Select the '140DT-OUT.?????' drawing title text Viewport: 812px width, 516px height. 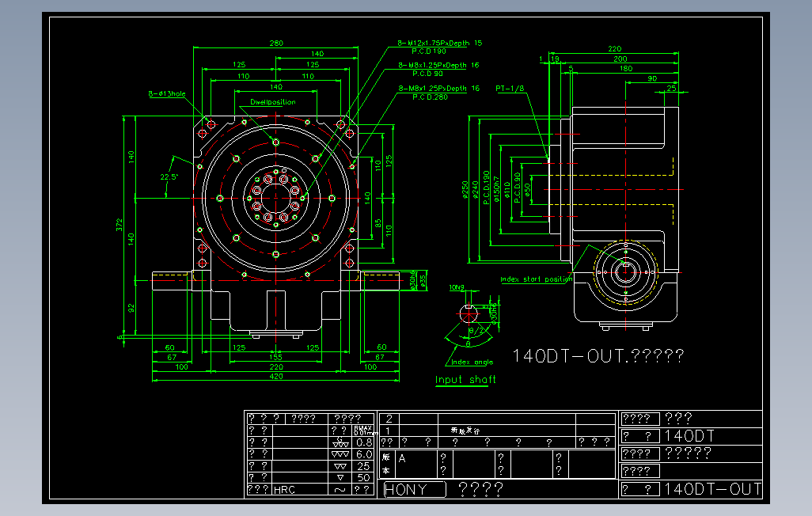[598, 356]
